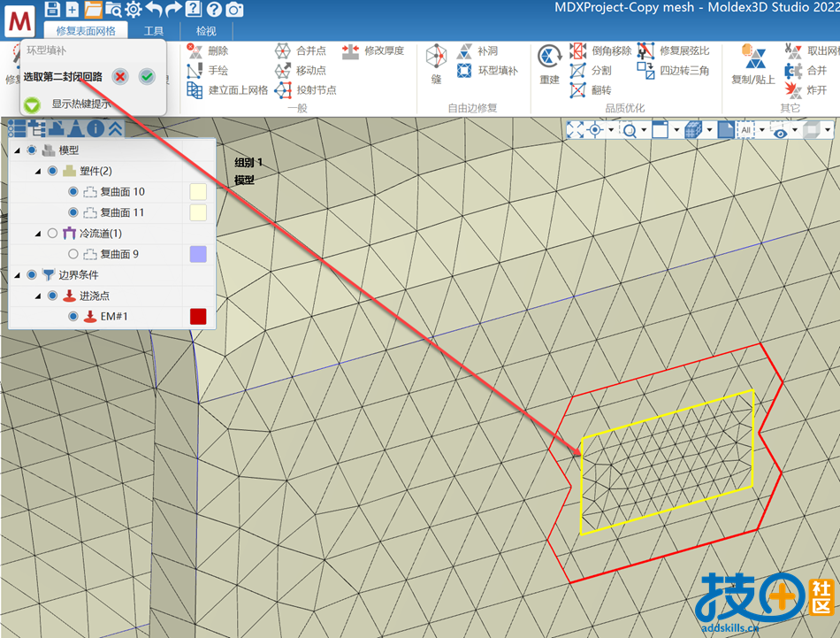Viewport: 840px width, 638px height.
Task: Select the 手绘 hand-draw tool
Action: [208, 70]
